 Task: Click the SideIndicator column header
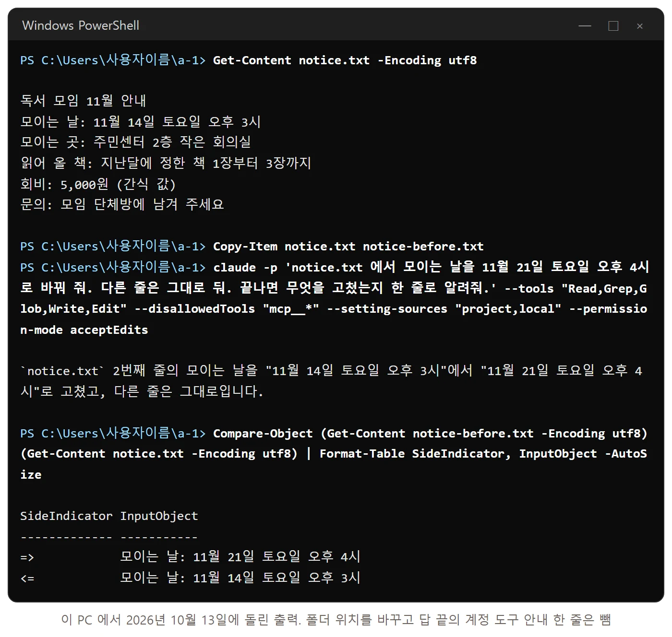[x=66, y=516]
